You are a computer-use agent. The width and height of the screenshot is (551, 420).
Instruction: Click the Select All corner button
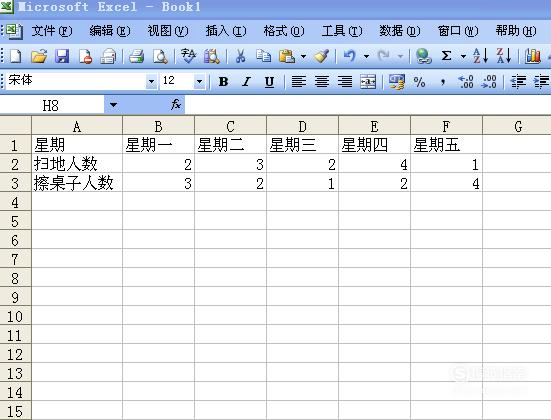click(15, 126)
